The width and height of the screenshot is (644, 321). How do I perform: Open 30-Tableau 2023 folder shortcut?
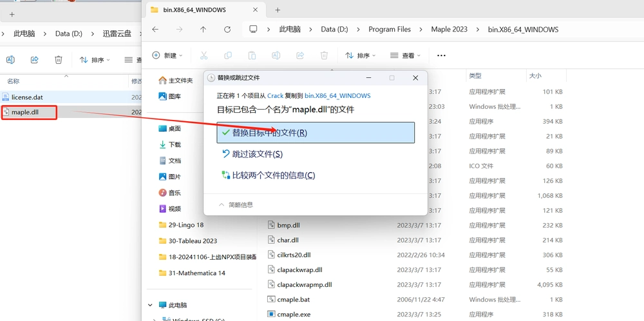click(187, 241)
